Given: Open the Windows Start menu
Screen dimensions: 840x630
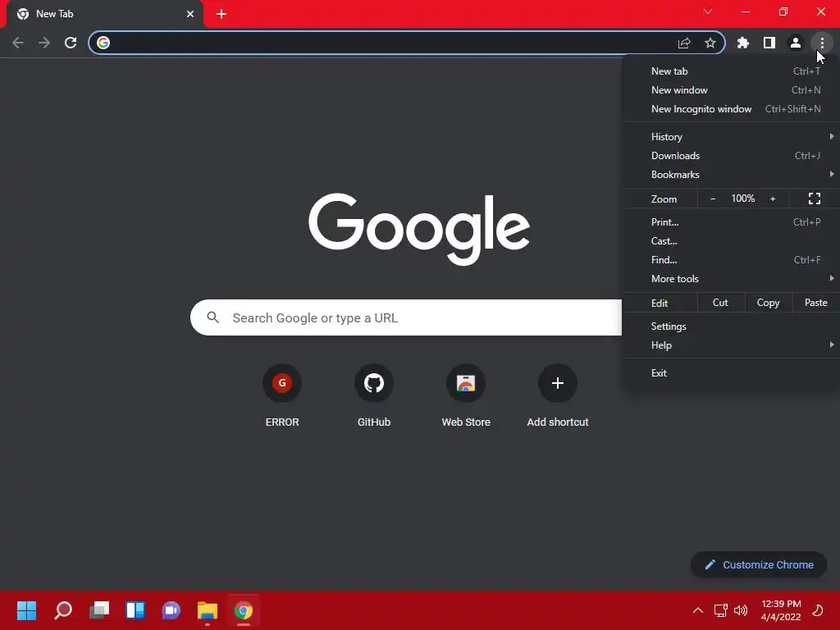Looking at the screenshot, I should tap(27, 610).
